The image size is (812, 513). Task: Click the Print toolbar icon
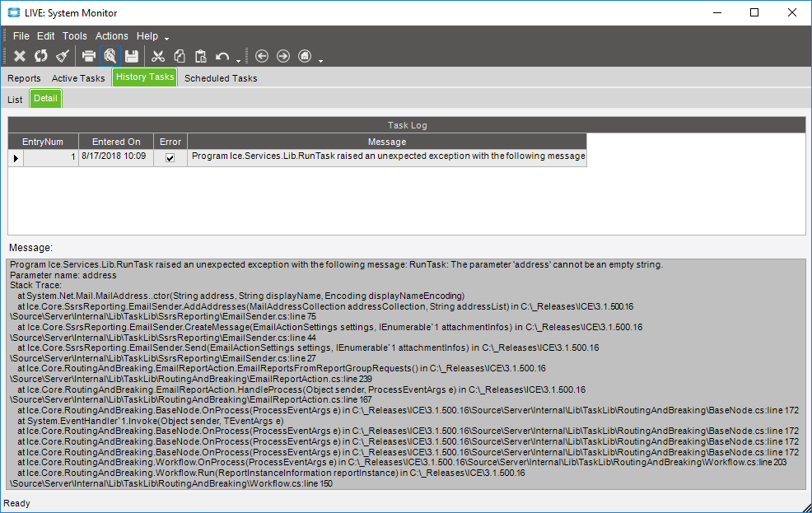point(89,56)
